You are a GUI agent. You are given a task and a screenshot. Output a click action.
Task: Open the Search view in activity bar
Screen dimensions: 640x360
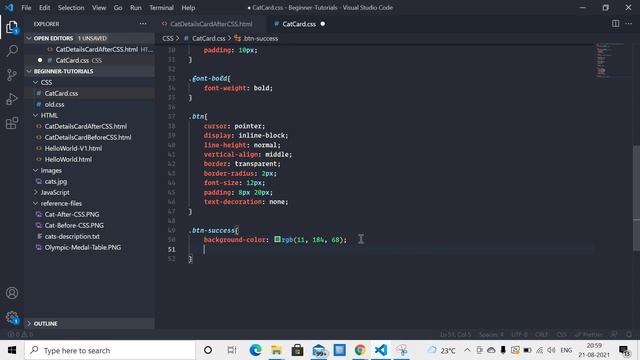click(x=12, y=51)
